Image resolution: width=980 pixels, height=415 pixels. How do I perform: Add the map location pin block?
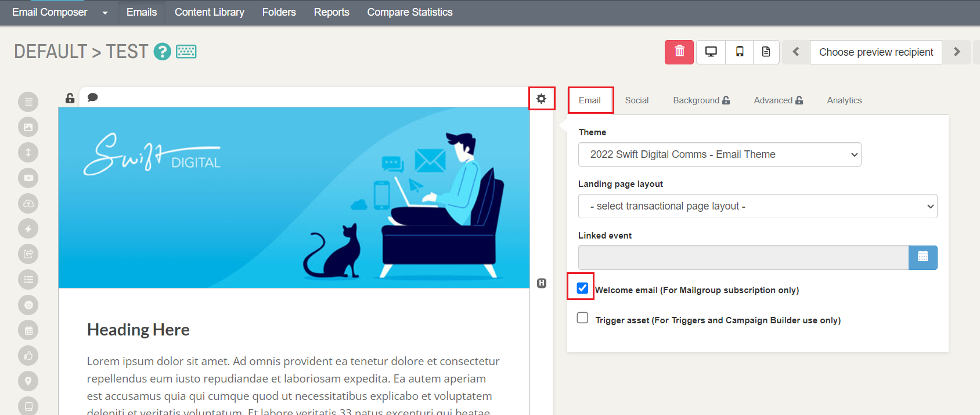click(28, 381)
